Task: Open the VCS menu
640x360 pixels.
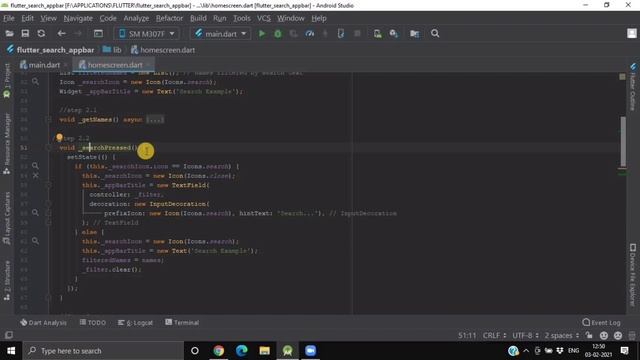Action: (x=264, y=18)
